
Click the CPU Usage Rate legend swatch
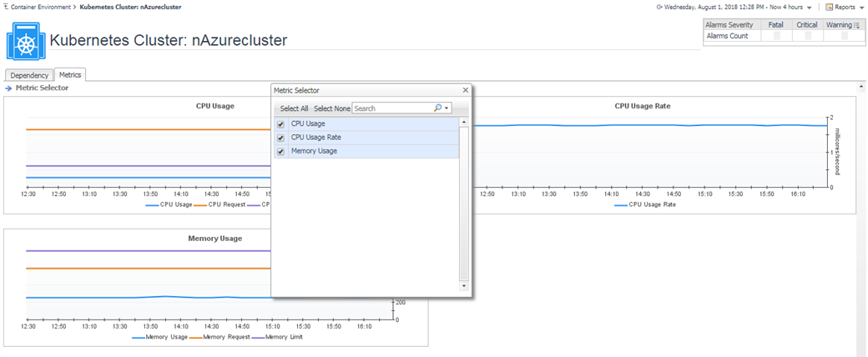click(621, 205)
